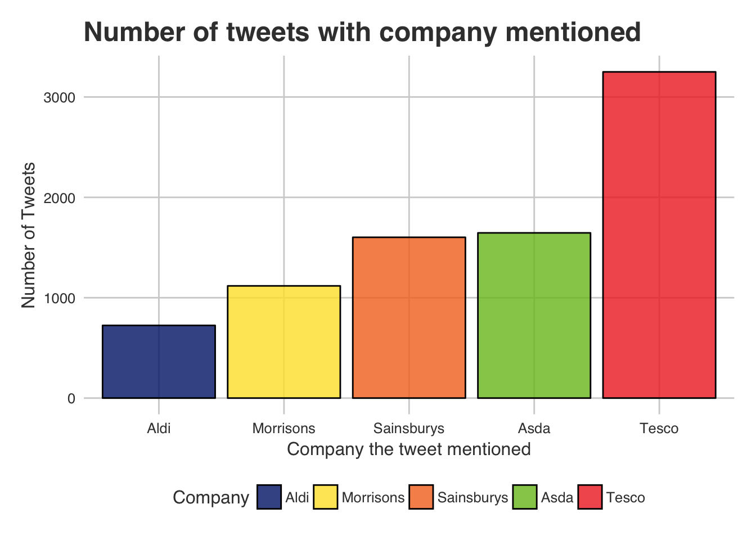The width and height of the screenshot is (756, 540).
Task: Select the yellow Morrisons bar
Action: click(283, 342)
